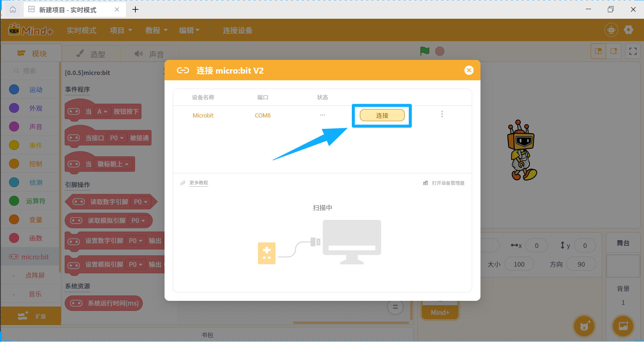
Task: Open the 更多教程 link
Action: pyautogui.click(x=199, y=183)
